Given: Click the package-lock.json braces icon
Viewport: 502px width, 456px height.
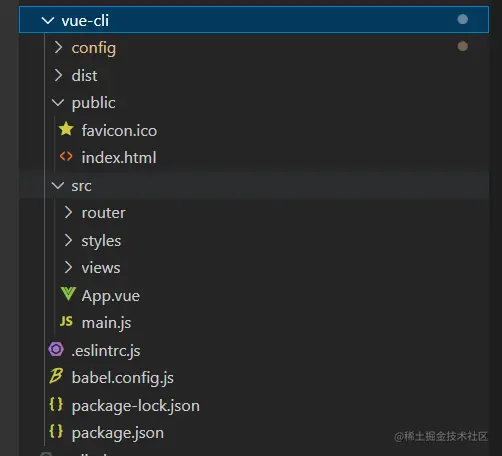Looking at the screenshot, I should [56, 404].
